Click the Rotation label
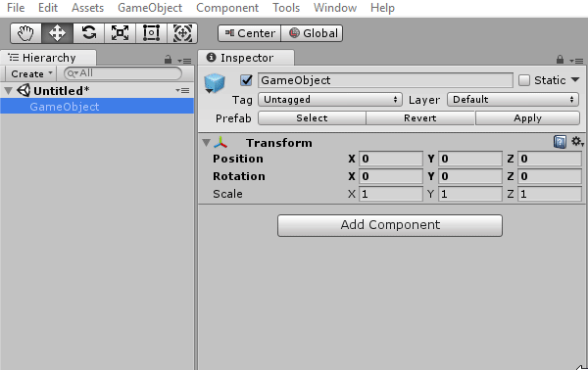 (239, 176)
